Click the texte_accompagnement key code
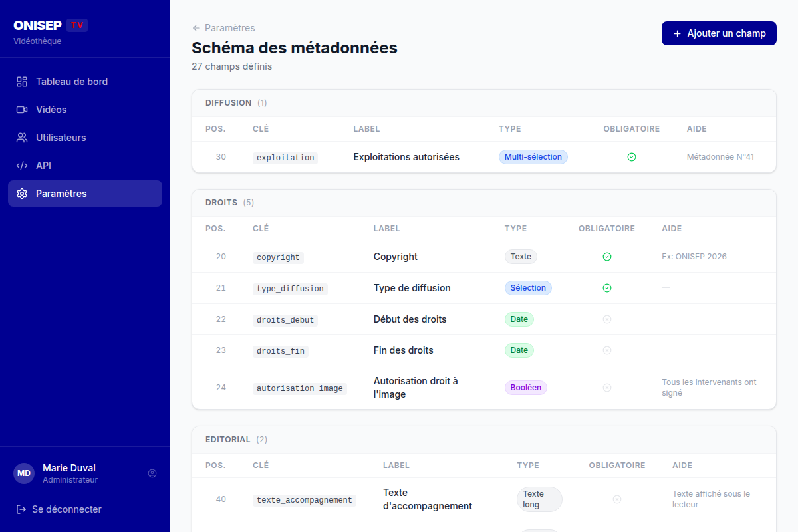This screenshot has width=798, height=532. pos(305,500)
